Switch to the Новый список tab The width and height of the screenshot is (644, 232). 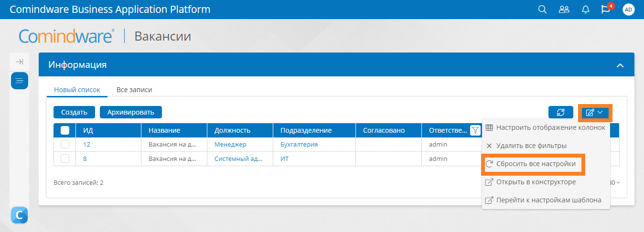pyautogui.click(x=77, y=90)
